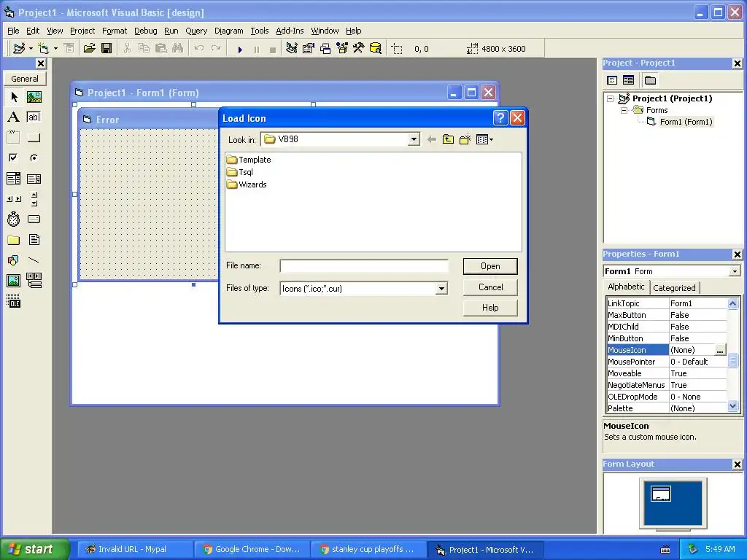Screen dimensions: 747x560
Task: Select the horizontal scrollbar tool
Action: pos(14,198)
